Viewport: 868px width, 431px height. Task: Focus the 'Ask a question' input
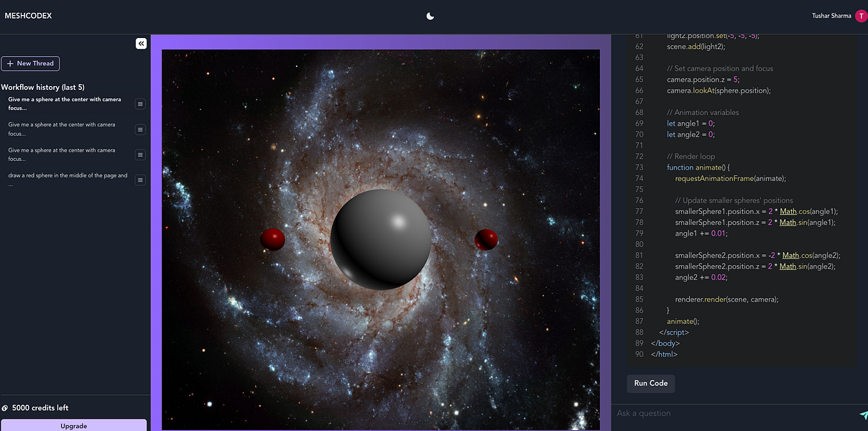click(x=733, y=413)
